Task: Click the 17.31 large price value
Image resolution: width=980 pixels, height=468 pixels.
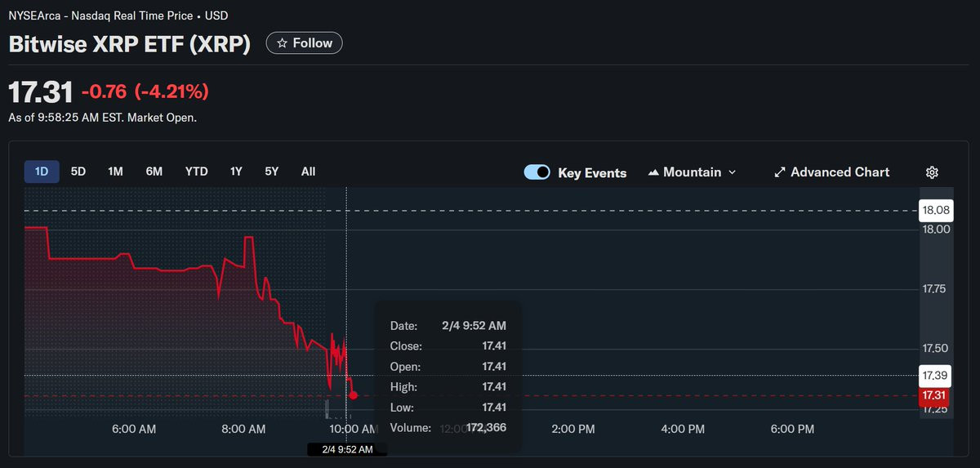Action: pos(41,91)
